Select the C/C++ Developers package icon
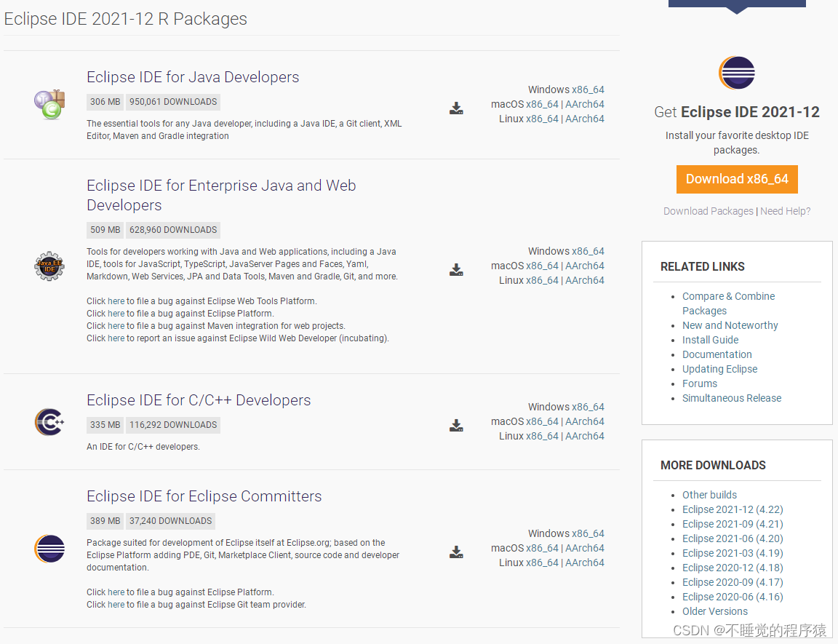 pyautogui.click(x=48, y=422)
